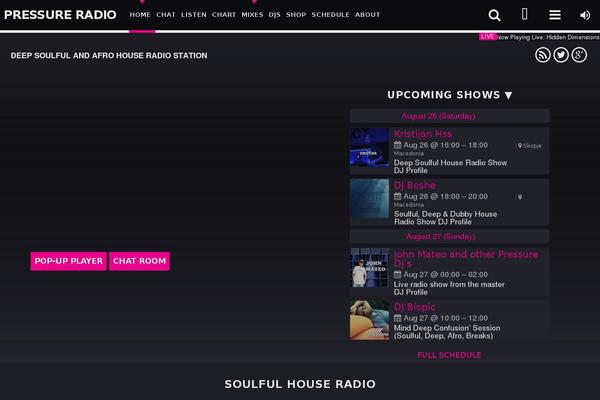Click the Soulful House Radio heading

[x=300, y=384]
